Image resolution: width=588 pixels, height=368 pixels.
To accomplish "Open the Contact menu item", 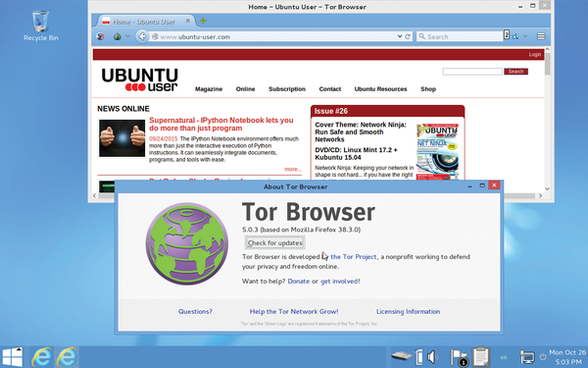I will point(329,89).
